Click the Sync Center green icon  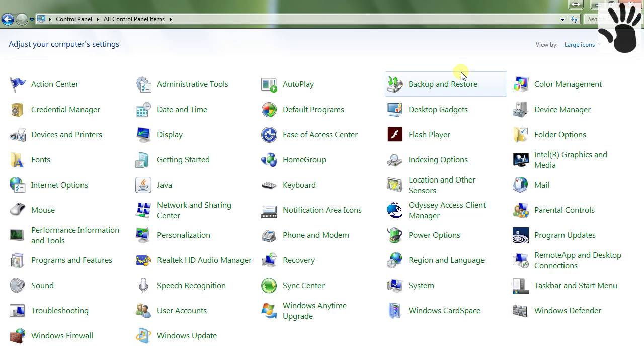pos(269,286)
